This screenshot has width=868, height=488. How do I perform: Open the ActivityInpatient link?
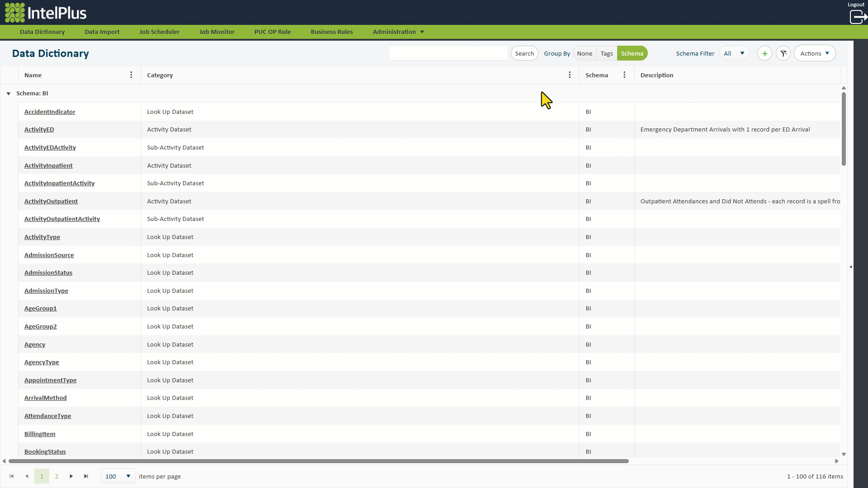[x=48, y=165]
